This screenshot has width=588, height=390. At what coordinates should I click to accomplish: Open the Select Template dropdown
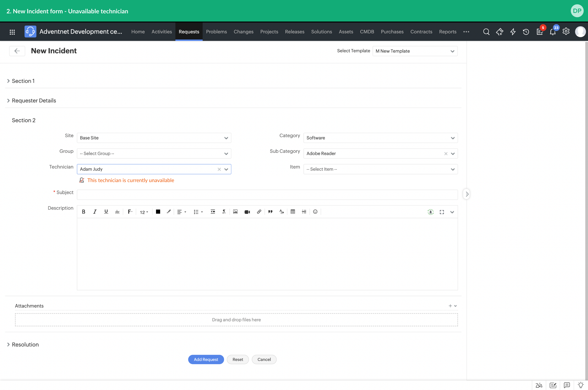[x=415, y=51]
